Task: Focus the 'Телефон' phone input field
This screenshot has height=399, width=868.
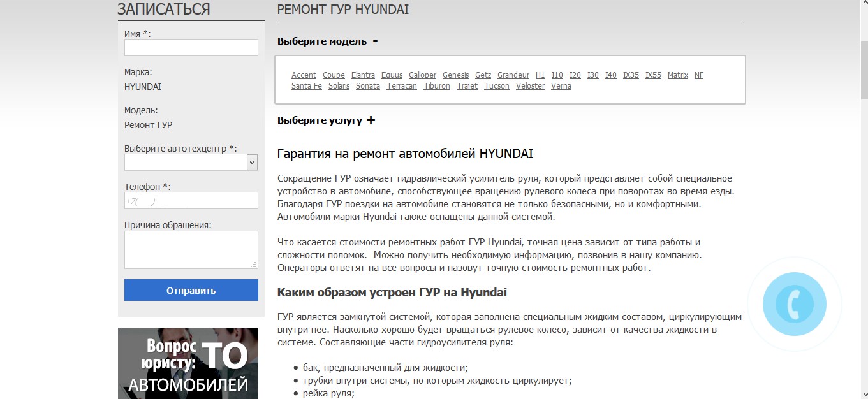Action: tap(191, 201)
